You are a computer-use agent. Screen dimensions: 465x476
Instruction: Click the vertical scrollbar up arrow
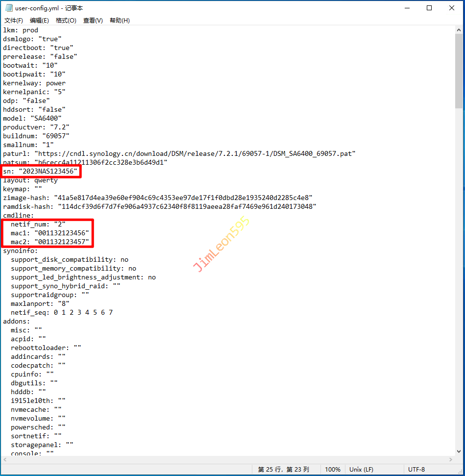pyautogui.click(x=459, y=30)
